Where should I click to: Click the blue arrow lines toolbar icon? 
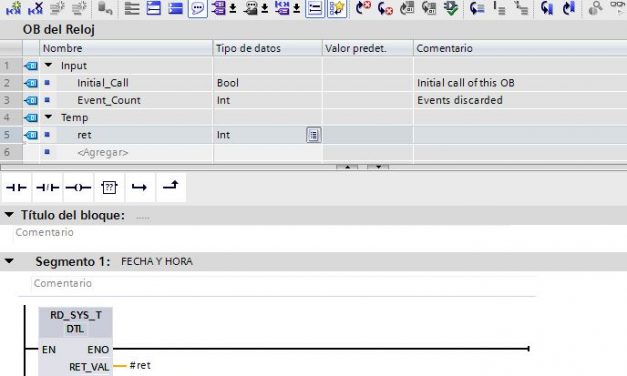477,8
